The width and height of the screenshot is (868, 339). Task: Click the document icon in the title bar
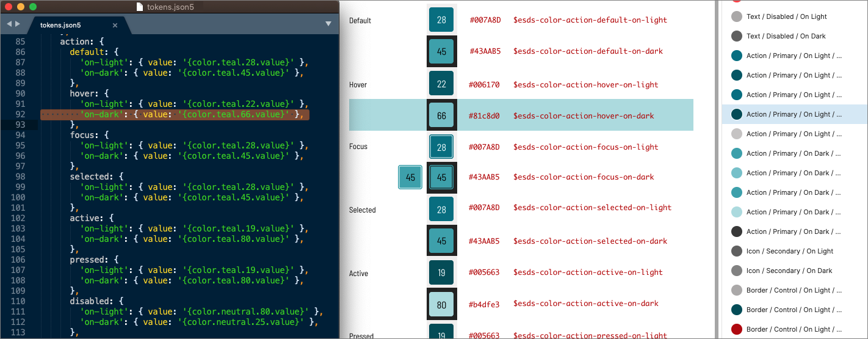(x=140, y=7)
